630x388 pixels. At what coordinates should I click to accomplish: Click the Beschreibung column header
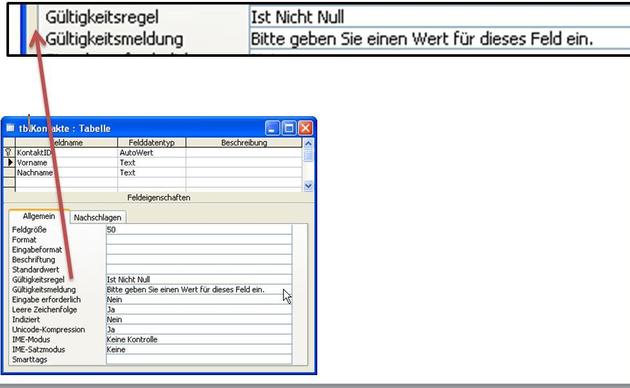244,143
